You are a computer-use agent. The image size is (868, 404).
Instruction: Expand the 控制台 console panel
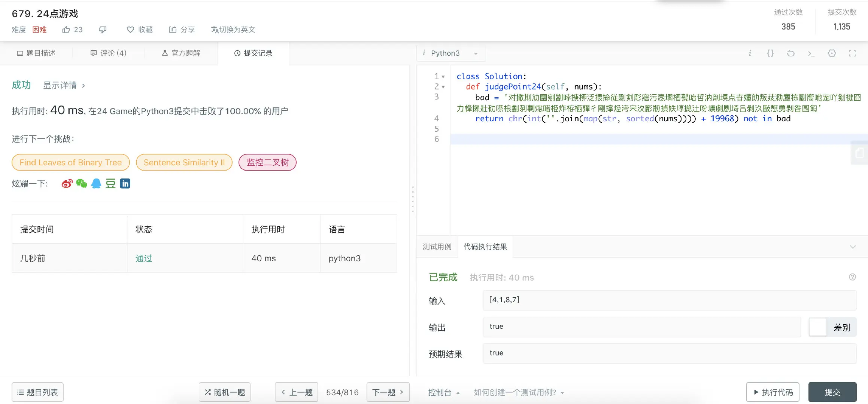point(443,392)
